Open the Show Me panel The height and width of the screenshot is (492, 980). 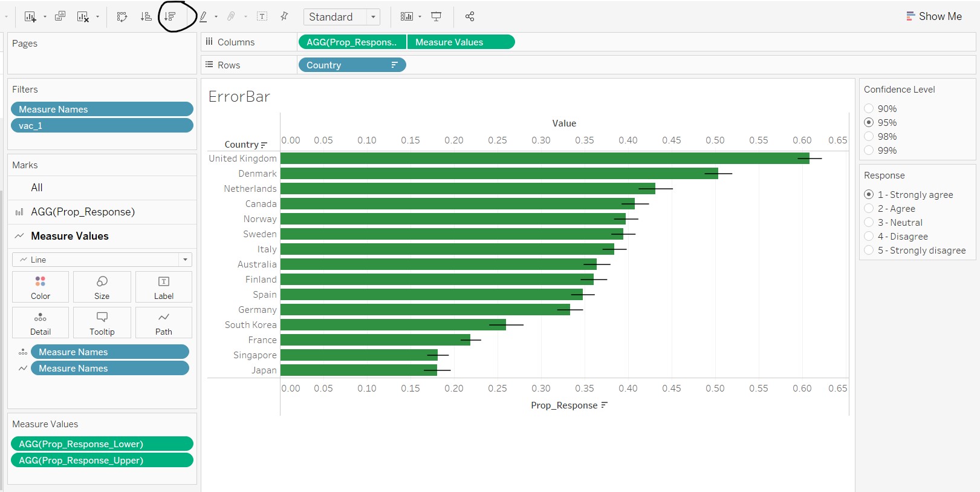pyautogui.click(x=934, y=16)
